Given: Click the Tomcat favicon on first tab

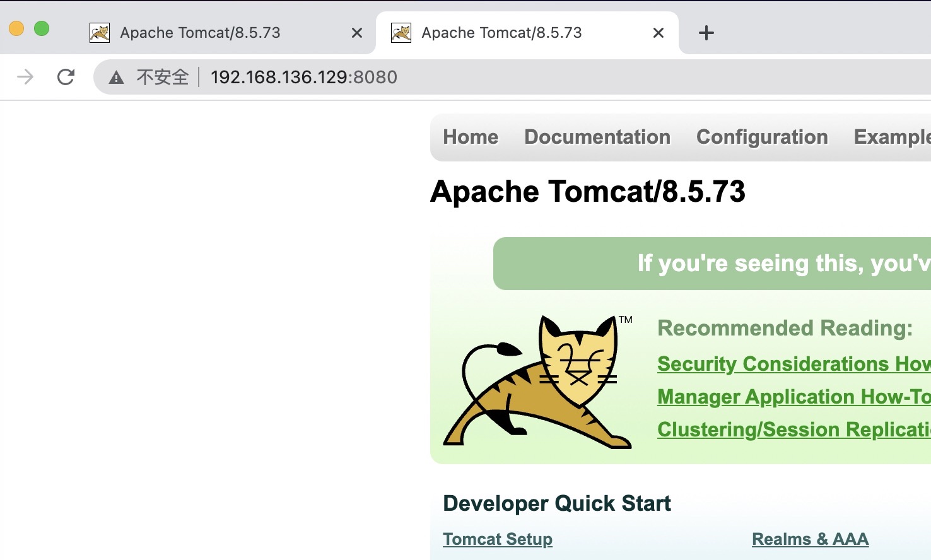Looking at the screenshot, I should pyautogui.click(x=100, y=33).
